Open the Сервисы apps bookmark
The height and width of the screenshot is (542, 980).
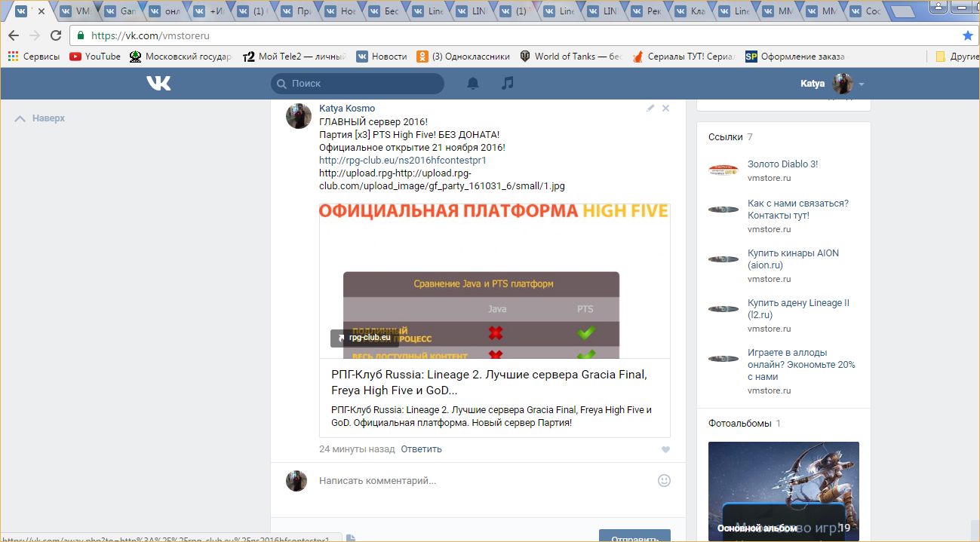33,57
